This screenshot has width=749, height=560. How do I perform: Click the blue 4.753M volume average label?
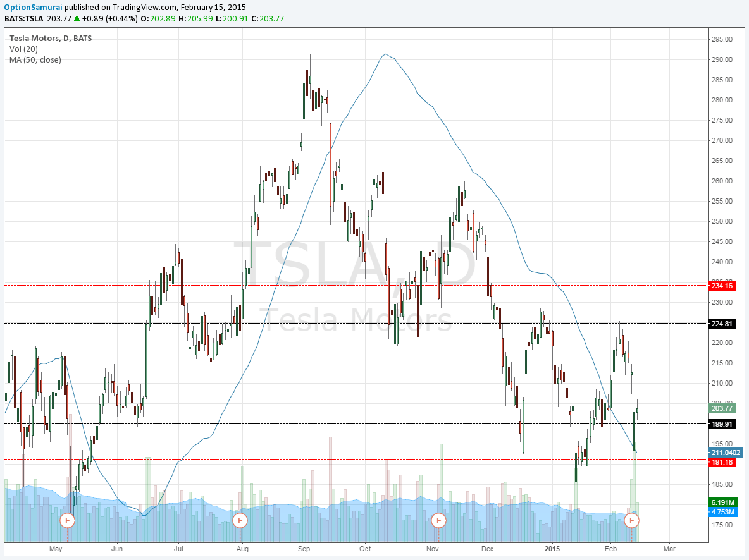click(x=722, y=512)
